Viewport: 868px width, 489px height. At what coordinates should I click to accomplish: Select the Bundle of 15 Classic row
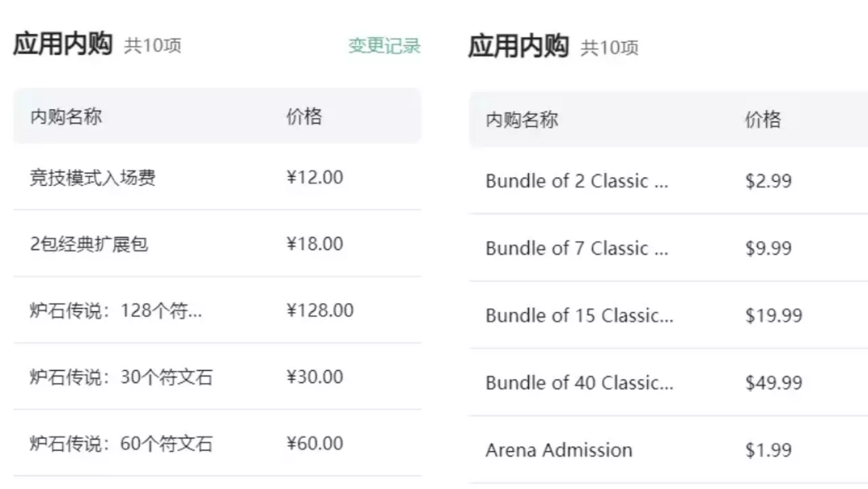pyautogui.click(x=668, y=315)
